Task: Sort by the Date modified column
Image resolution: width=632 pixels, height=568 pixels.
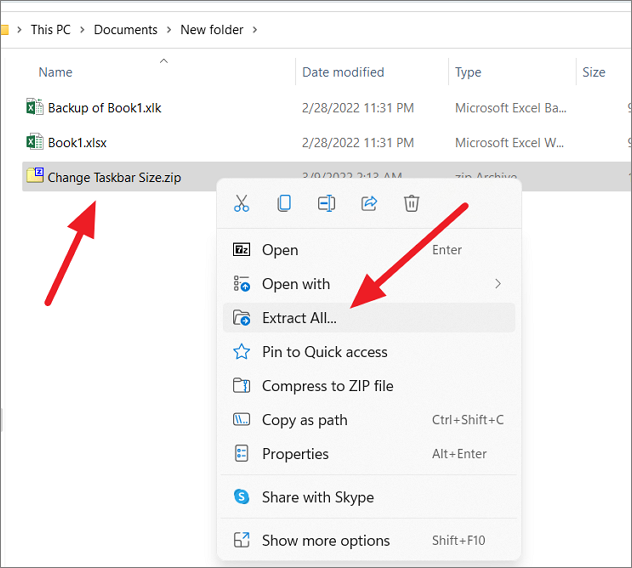Action: point(343,72)
